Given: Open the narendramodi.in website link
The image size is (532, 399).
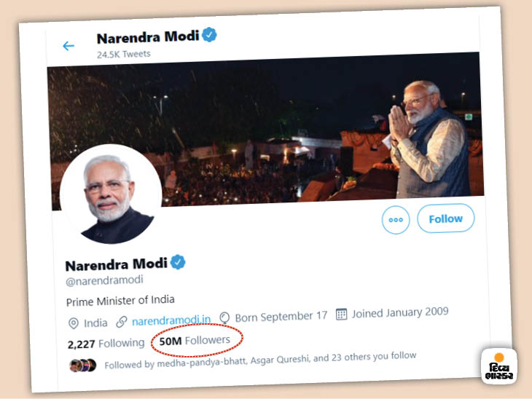Looking at the screenshot, I should click(x=171, y=320).
